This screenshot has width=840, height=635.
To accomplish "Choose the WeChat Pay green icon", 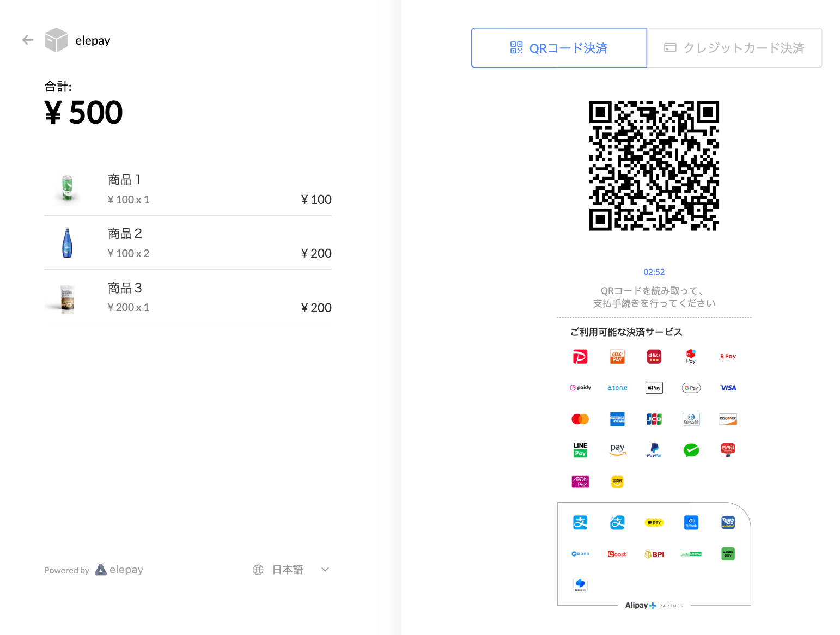I will point(691,450).
